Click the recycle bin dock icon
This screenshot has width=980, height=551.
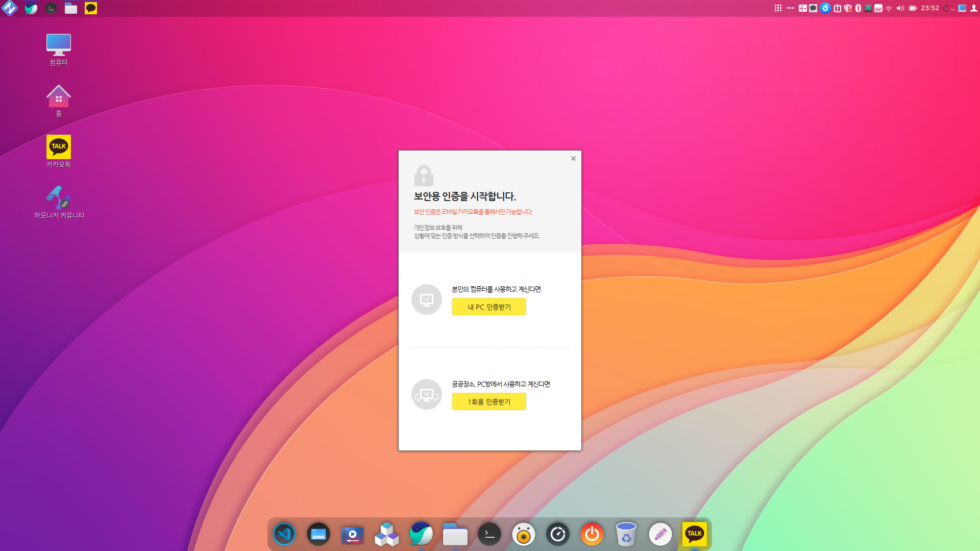click(625, 534)
